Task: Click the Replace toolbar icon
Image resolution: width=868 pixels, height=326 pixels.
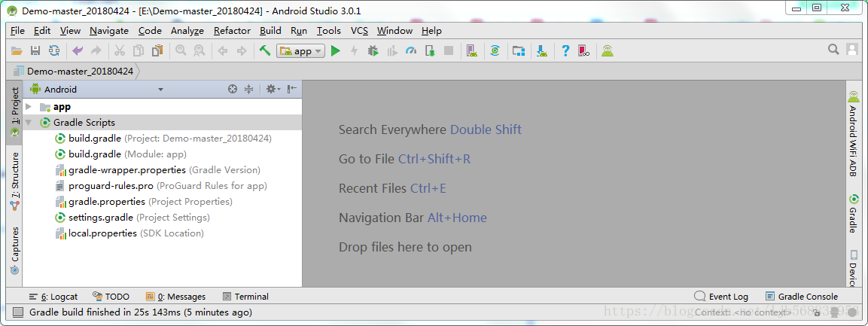Action: click(199, 51)
